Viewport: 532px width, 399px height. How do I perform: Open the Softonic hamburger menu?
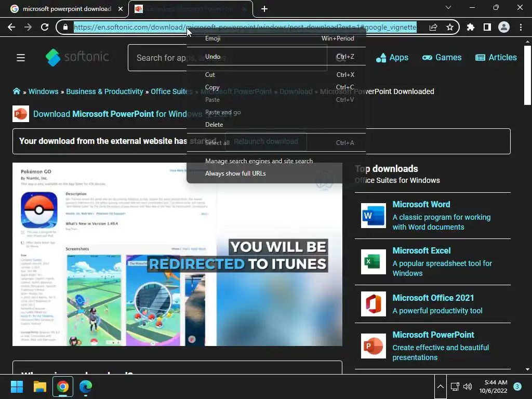[x=21, y=58]
